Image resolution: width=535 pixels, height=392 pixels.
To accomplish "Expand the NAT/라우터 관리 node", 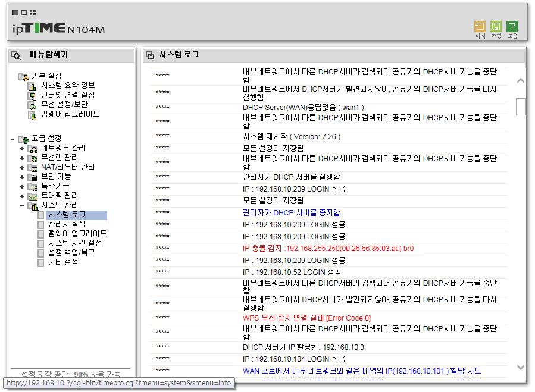I will (22, 168).
